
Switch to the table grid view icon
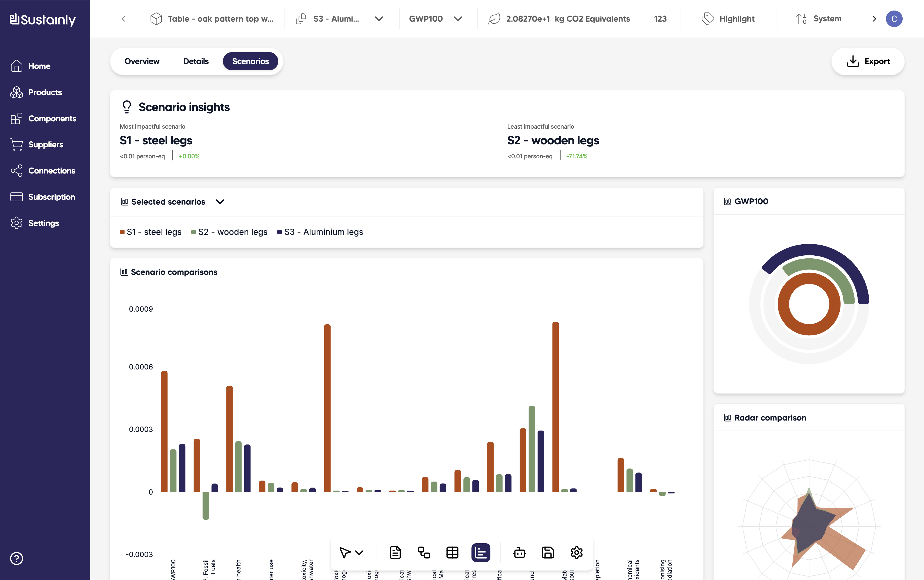point(453,552)
